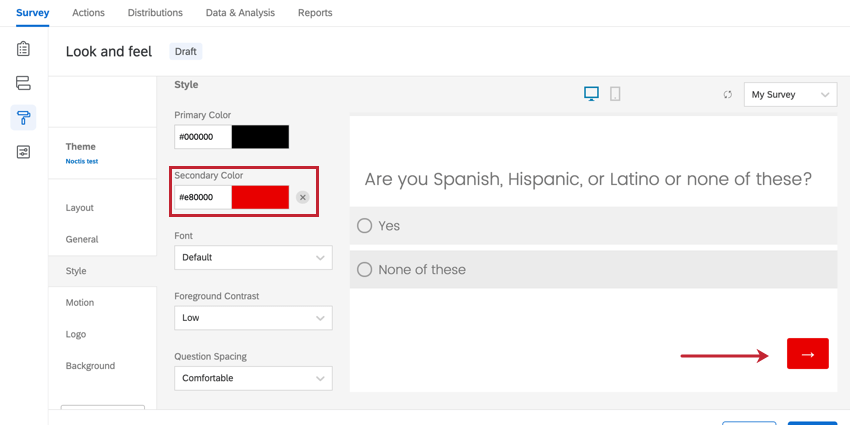
Task: Select the Look and feel paint roller icon
Action: coord(23,117)
